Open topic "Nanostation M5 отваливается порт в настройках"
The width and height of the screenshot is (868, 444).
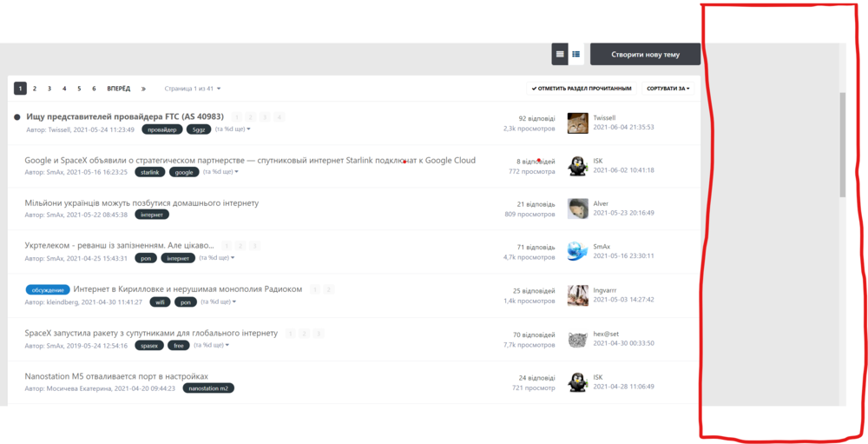pos(116,376)
